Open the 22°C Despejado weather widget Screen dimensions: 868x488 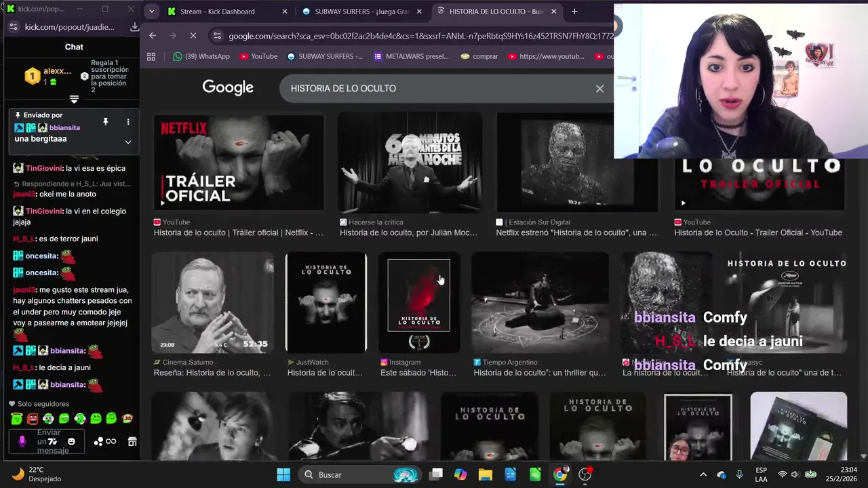tap(37, 474)
